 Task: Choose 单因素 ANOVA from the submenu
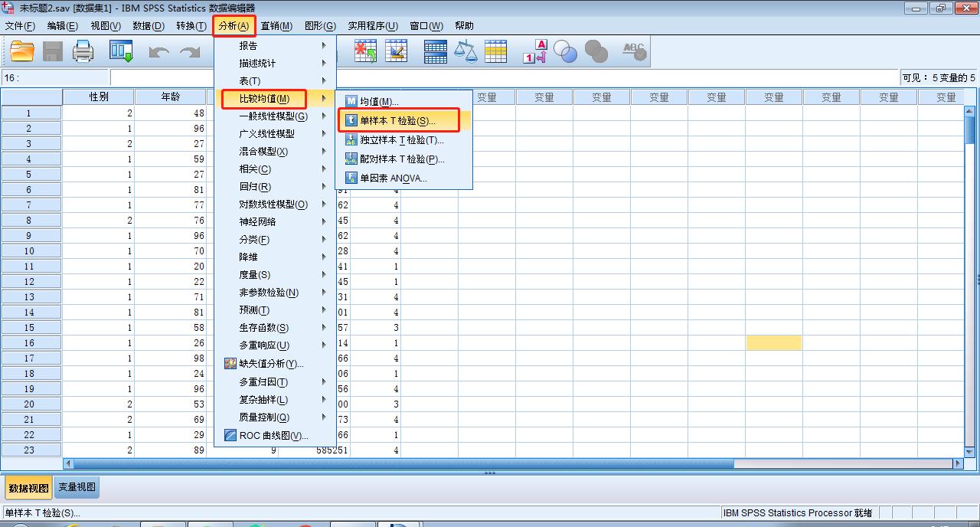click(394, 177)
